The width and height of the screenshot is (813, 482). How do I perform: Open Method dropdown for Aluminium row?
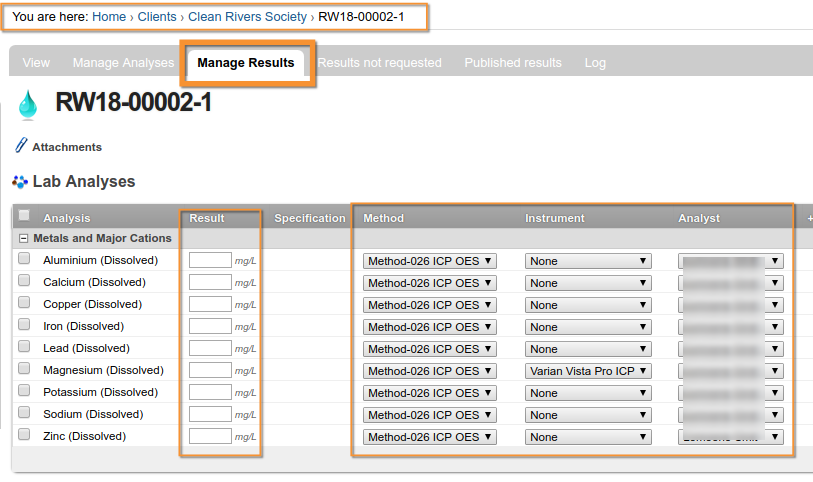tap(430, 261)
